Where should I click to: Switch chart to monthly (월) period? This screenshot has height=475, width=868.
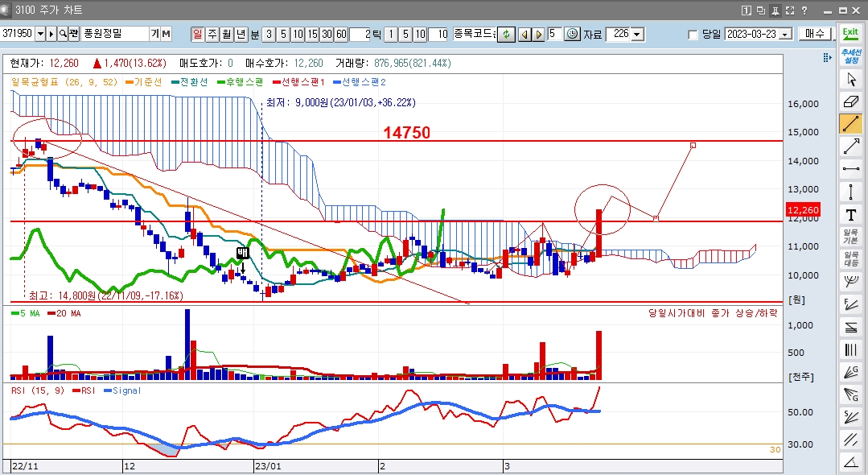coord(226,34)
